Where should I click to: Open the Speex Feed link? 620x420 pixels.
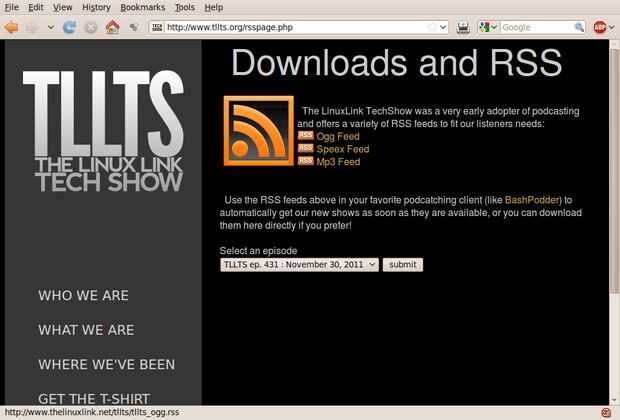(x=343, y=149)
